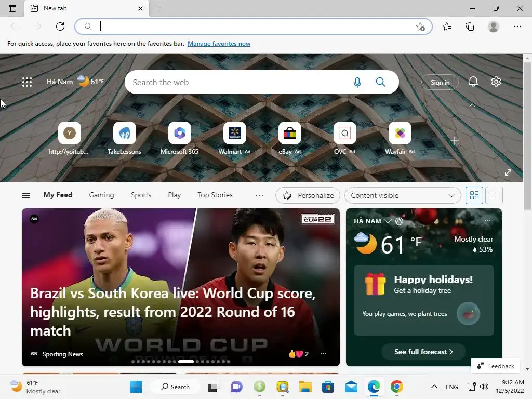Open Manage favorites now link
This screenshot has width=532, height=399.
(x=219, y=44)
